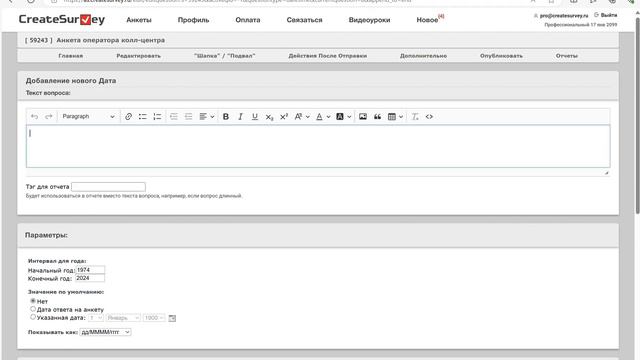Open the 'Показывать как' date format dropdown
The width and height of the screenshot is (640, 360).
click(105, 332)
